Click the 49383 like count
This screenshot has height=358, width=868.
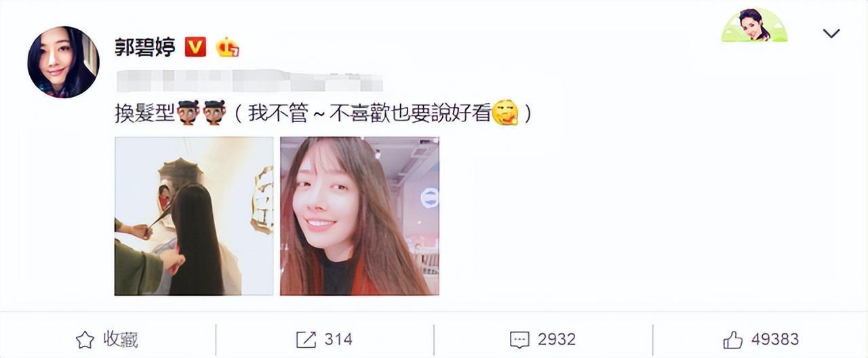(x=775, y=339)
